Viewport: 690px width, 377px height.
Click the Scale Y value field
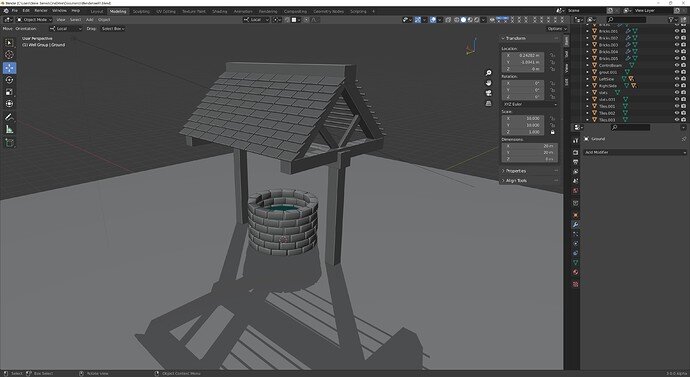[x=523, y=125]
